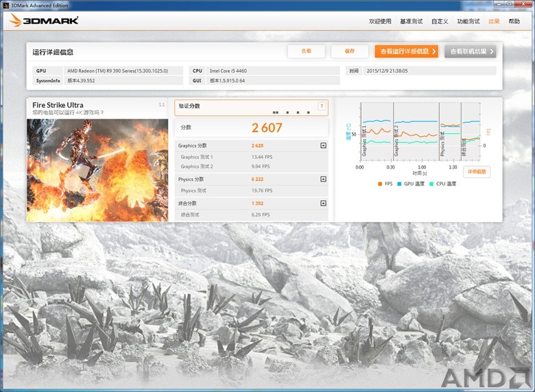
Task: Click the 详细信息 button below the chart
Action: click(x=477, y=172)
